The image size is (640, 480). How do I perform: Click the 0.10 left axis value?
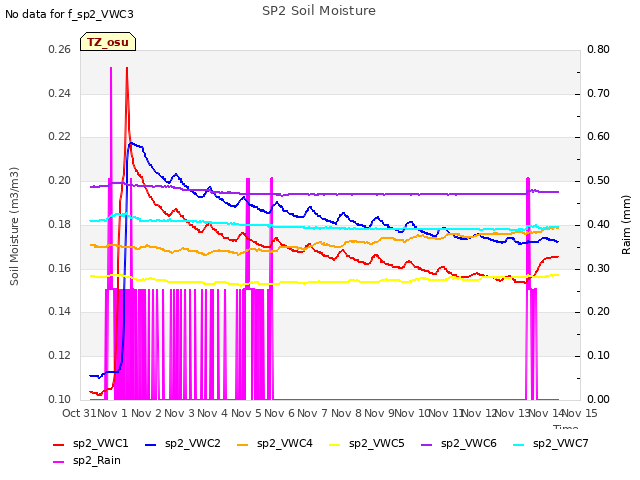[60, 399]
